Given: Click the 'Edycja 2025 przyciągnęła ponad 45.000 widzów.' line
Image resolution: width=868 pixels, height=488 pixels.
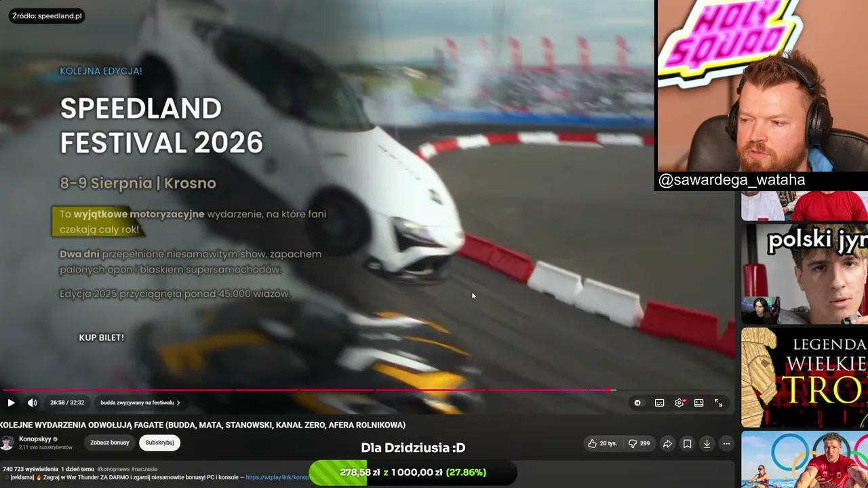Looking at the screenshot, I should click(175, 294).
